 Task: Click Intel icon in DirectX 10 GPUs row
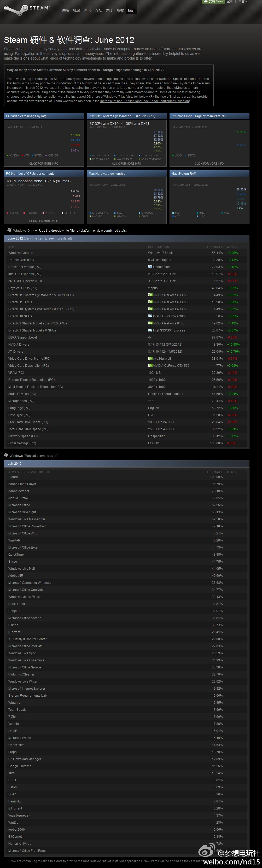[150, 316]
